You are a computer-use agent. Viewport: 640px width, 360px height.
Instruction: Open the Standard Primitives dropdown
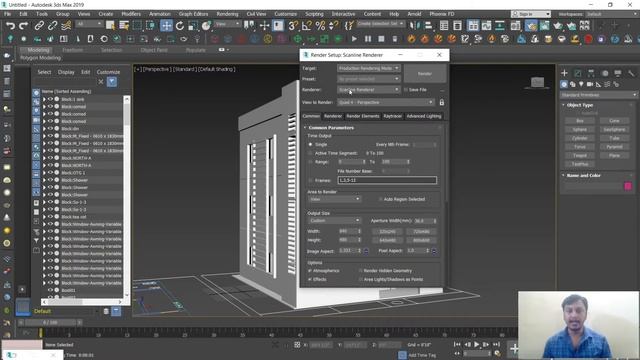598,95
